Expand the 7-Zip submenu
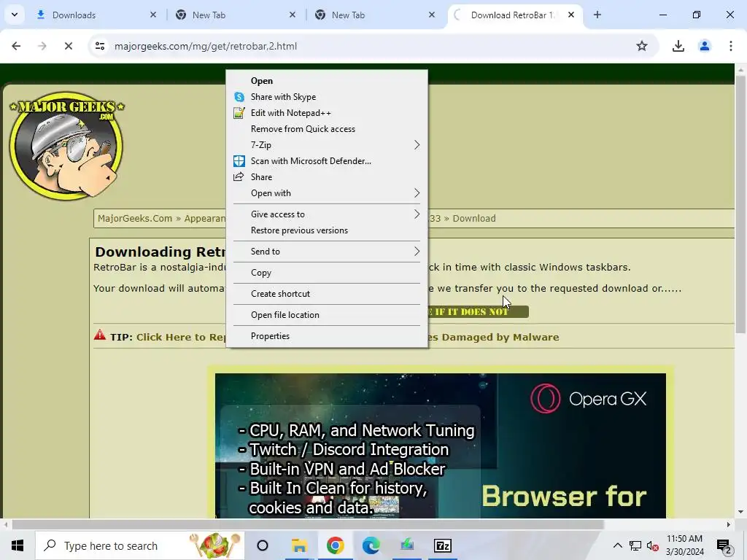 point(327,145)
